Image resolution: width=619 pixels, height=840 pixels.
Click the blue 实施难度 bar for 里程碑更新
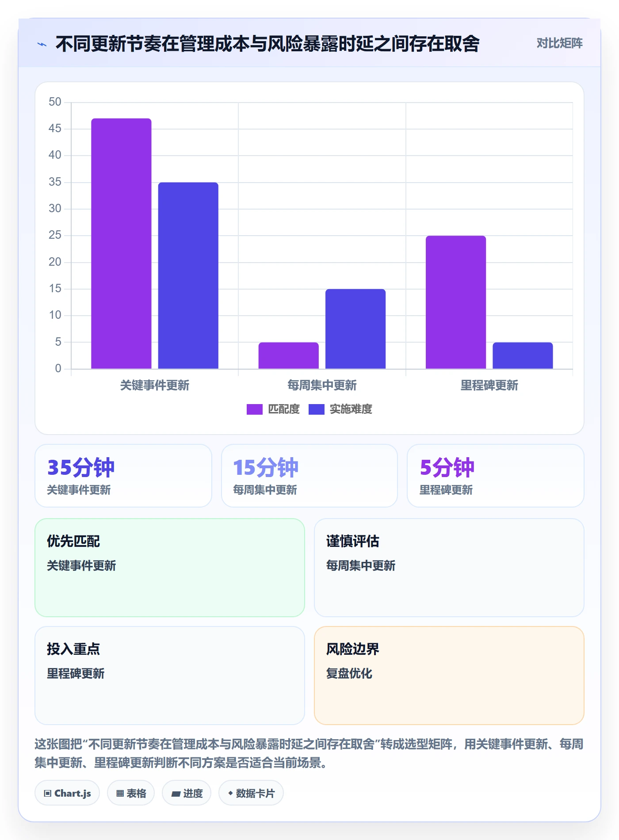click(x=523, y=355)
